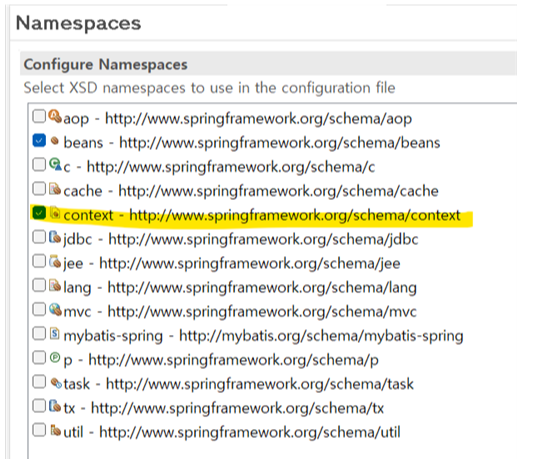Check the lang namespace checkbox
Viewport: 535px width, 459px height.
tap(39, 285)
